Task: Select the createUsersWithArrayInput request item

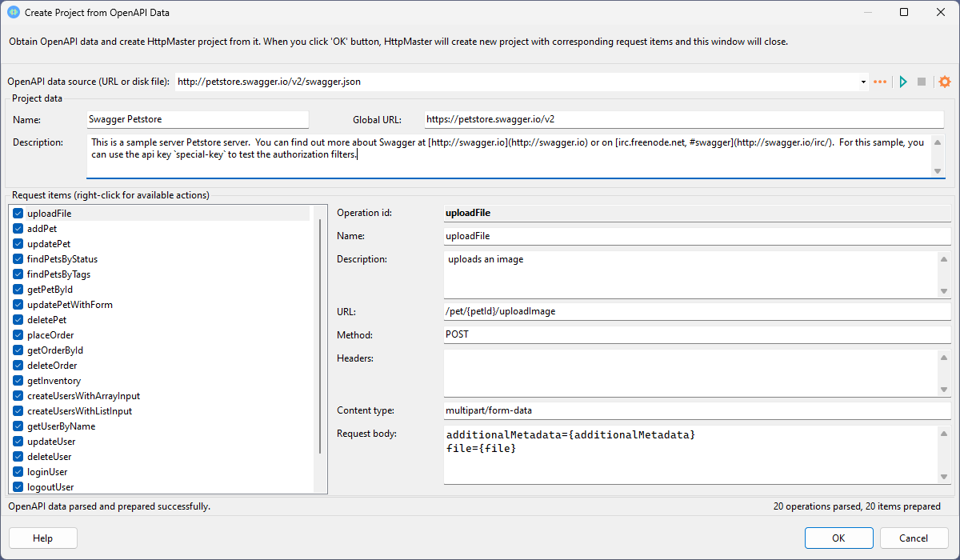Action: 83,396
